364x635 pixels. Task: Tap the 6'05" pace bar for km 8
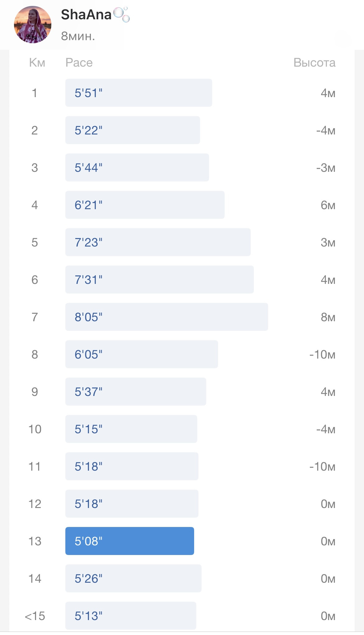click(x=142, y=354)
